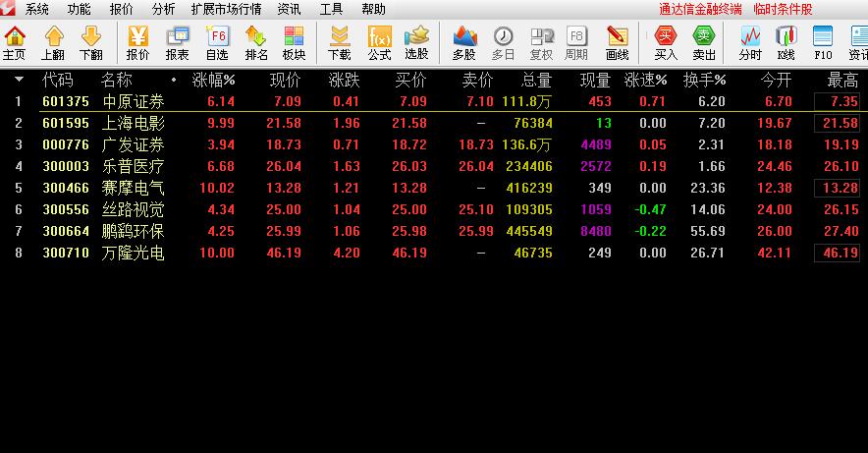Select stock row 鹏鹞环保
This screenshot has height=453, width=868.
tap(434, 231)
